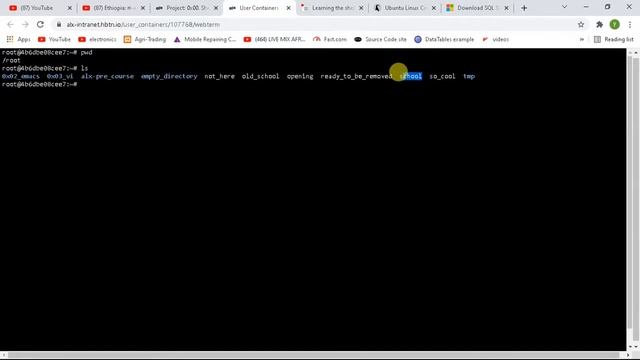Restore down the Chrome window
This screenshot has height=360, width=640.
tap(607, 7)
